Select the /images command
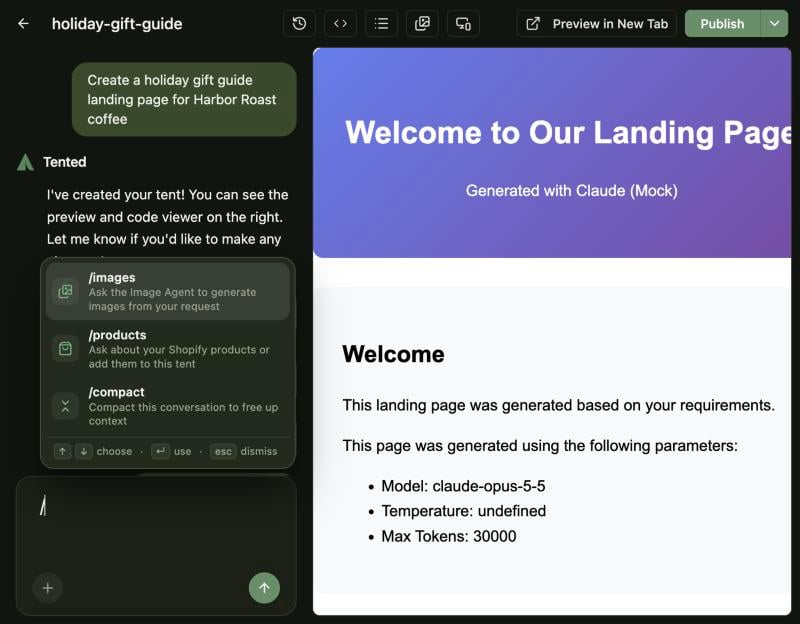800x624 pixels. [x=168, y=291]
